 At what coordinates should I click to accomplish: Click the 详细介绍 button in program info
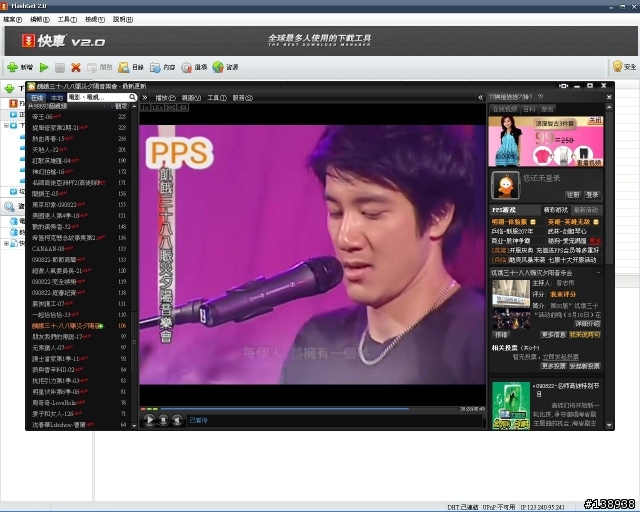(x=587, y=324)
